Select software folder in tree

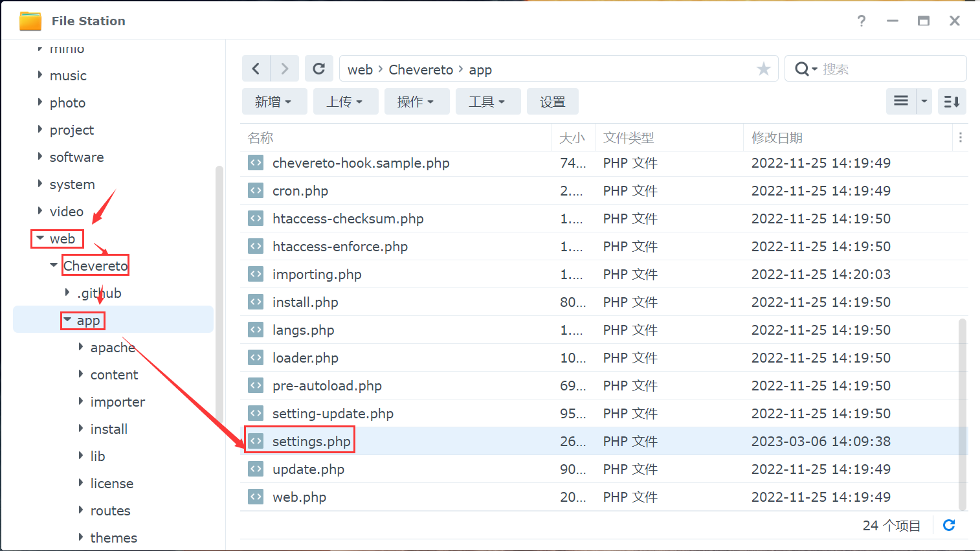[76, 157]
